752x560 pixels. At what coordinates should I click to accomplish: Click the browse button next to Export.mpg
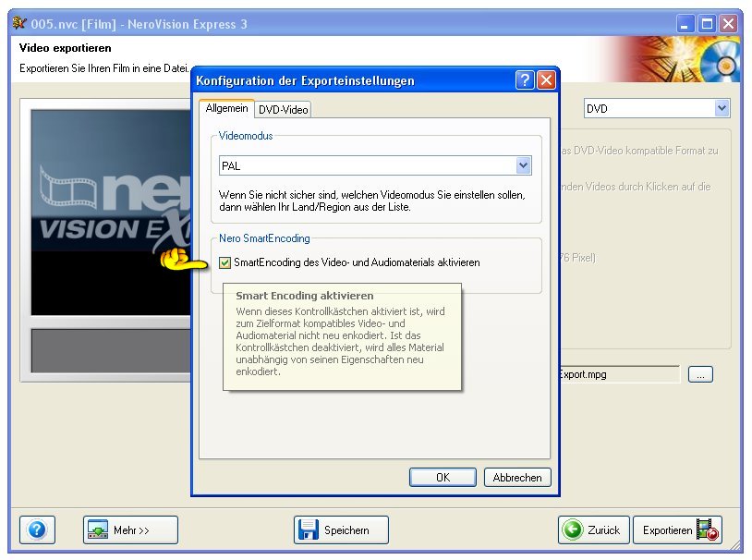701,374
